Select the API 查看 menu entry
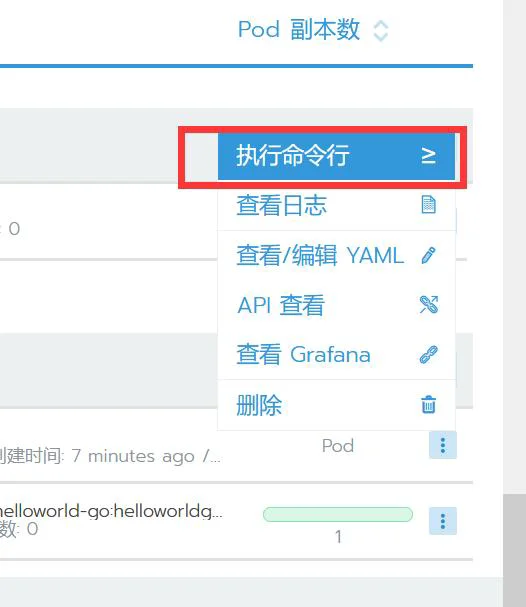This screenshot has width=526, height=607. point(336,305)
